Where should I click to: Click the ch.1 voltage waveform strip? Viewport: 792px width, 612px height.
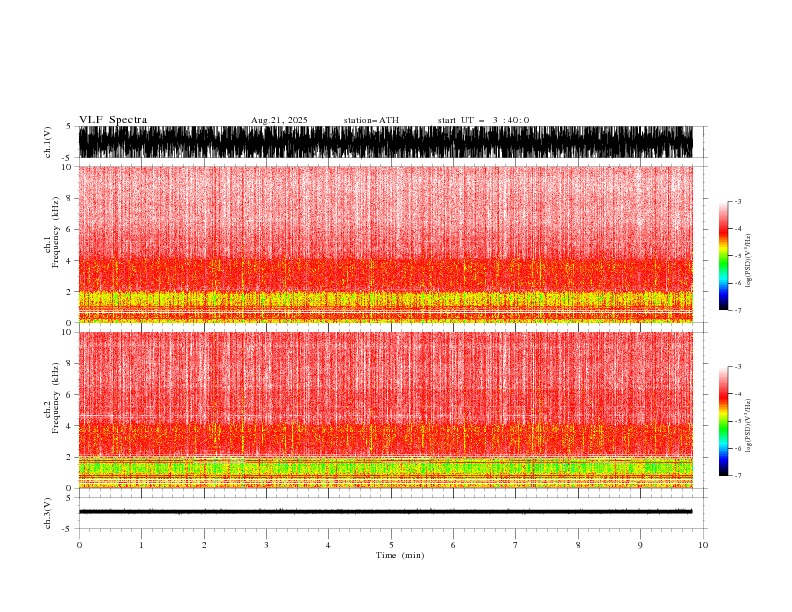[386, 142]
